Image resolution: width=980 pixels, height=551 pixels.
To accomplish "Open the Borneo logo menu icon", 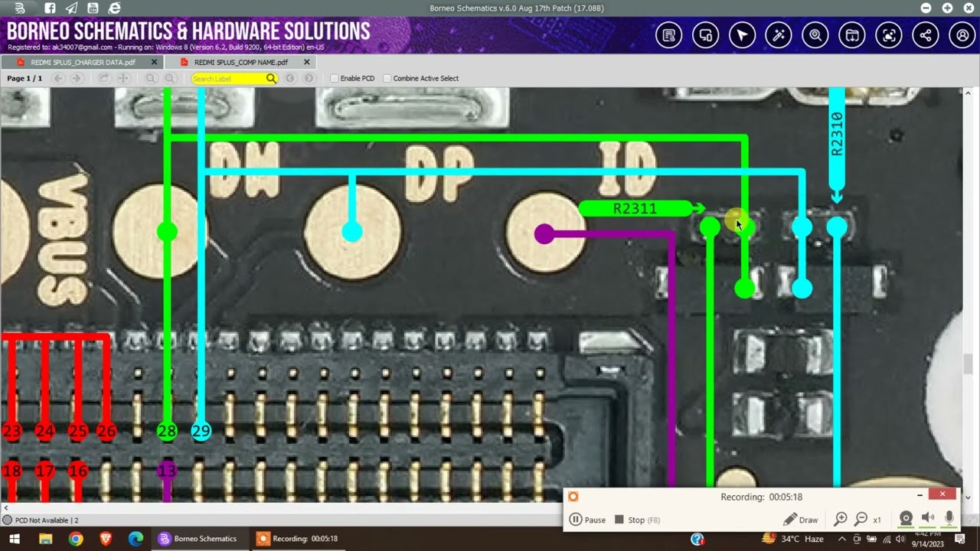I will [x=20, y=8].
